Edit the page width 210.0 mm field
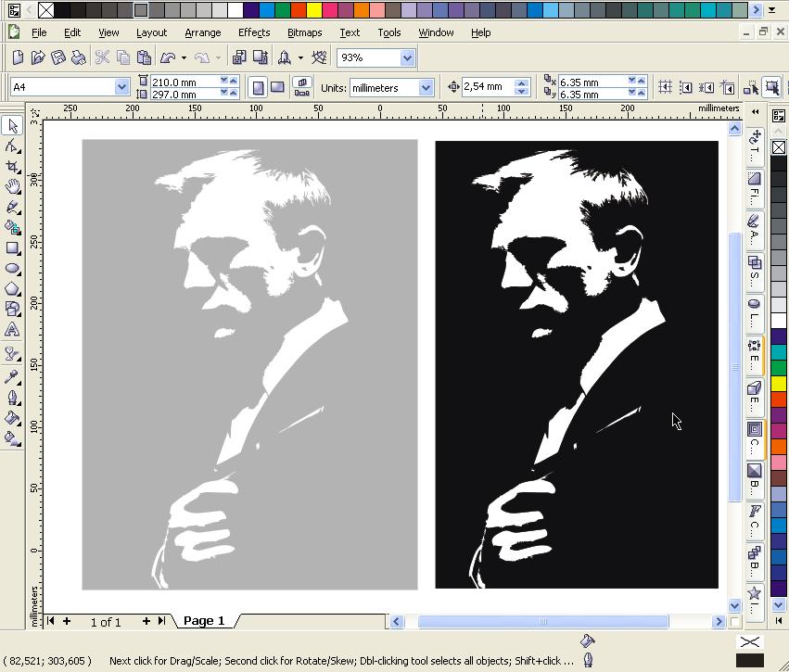789x672 pixels. [185, 82]
